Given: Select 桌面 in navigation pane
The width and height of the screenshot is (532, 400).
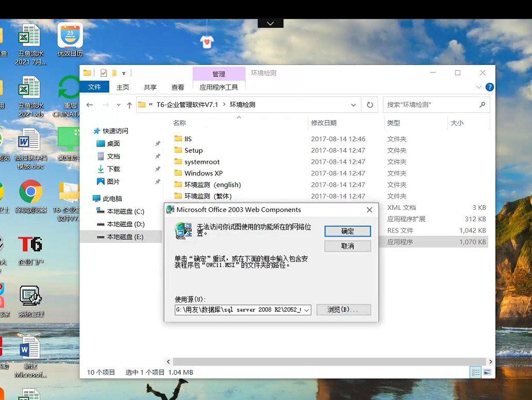Looking at the screenshot, I should tap(109, 143).
